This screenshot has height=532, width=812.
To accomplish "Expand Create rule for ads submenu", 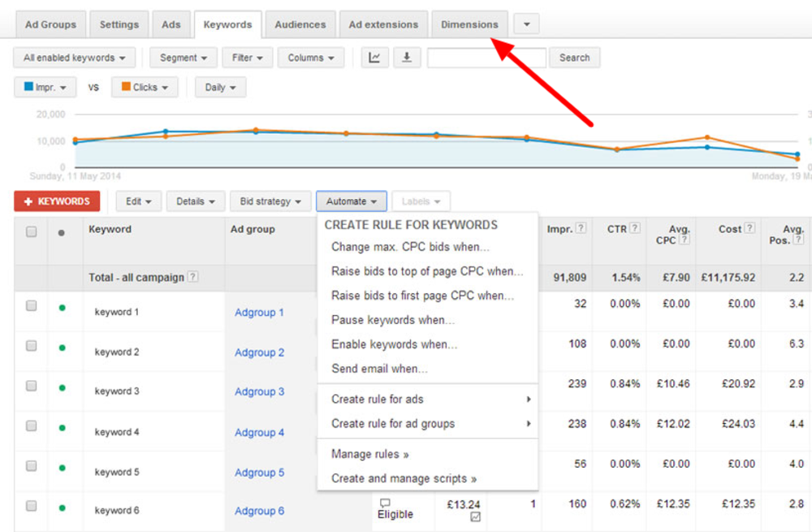I will (x=427, y=399).
